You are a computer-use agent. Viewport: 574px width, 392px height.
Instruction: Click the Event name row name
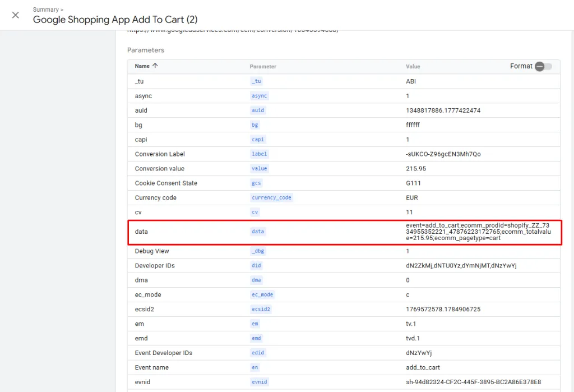click(x=151, y=367)
